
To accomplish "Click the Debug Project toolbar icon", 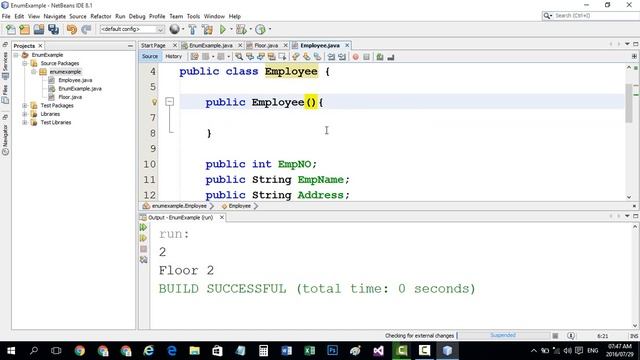I will 241,29.
